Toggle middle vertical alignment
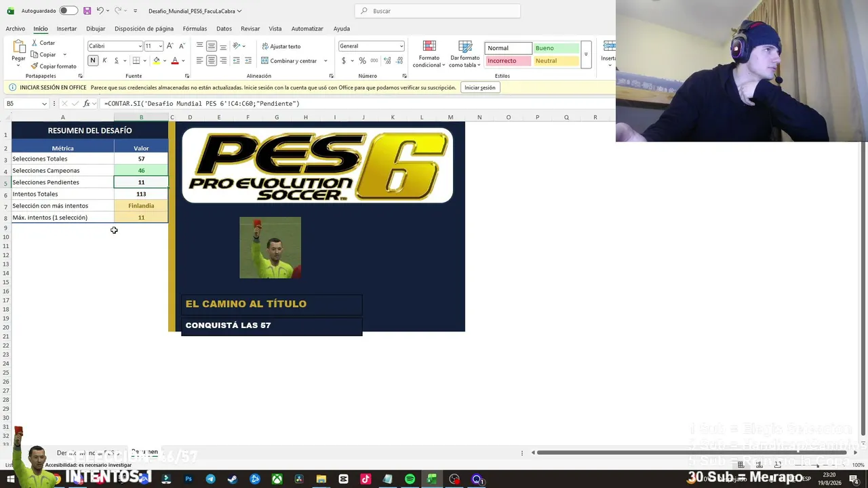Viewport: 868px width, 488px height. click(x=212, y=46)
